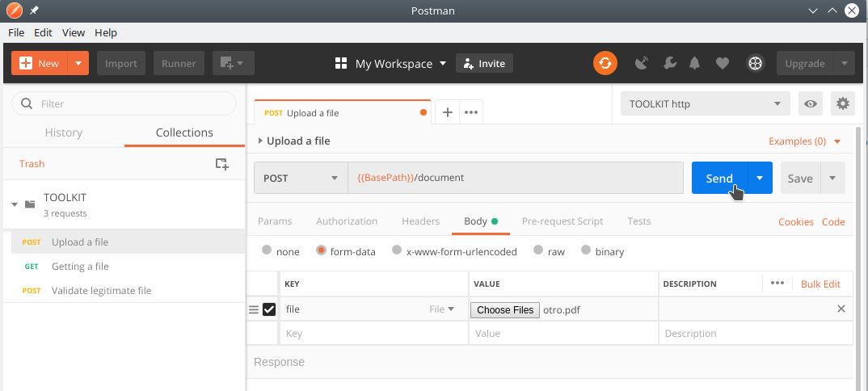Open the Cookies link
Viewport: 868px width, 391px height.
point(795,222)
